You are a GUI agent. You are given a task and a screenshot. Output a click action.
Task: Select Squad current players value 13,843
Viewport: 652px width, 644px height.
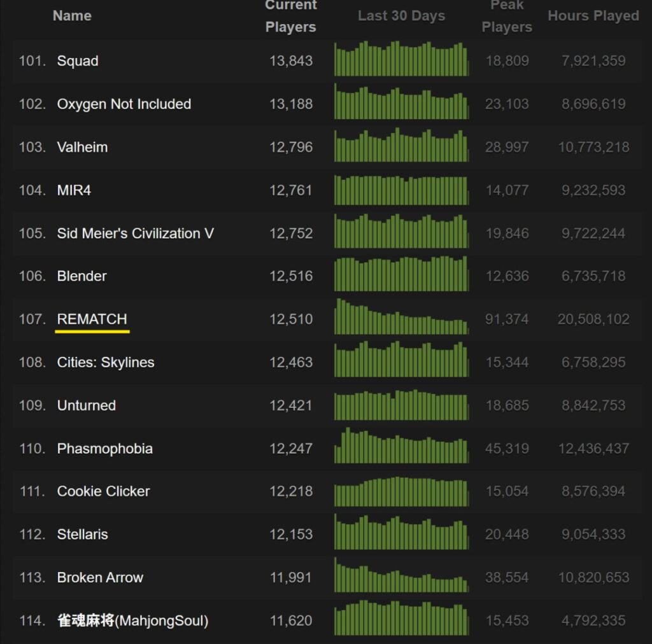point(291,61)
